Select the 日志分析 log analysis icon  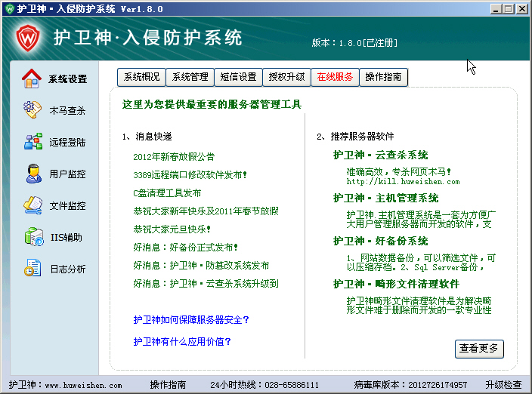32,269
